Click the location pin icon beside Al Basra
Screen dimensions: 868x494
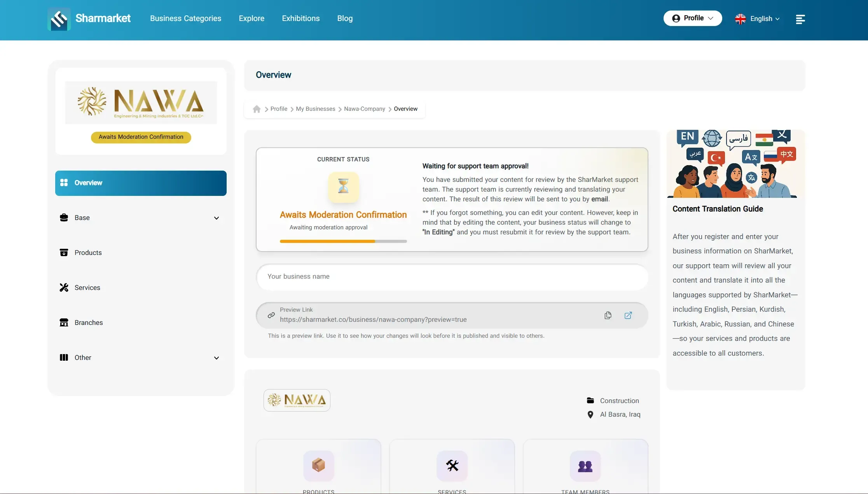[x=590, y=415]
